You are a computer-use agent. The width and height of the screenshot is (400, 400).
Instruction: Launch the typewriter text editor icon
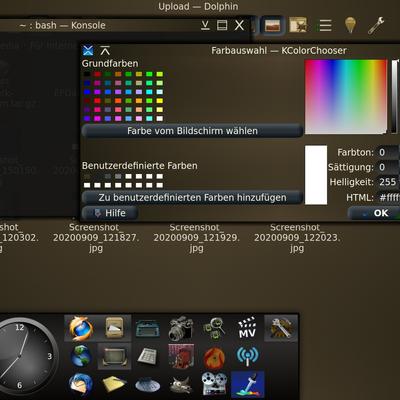tap(148, 329)
